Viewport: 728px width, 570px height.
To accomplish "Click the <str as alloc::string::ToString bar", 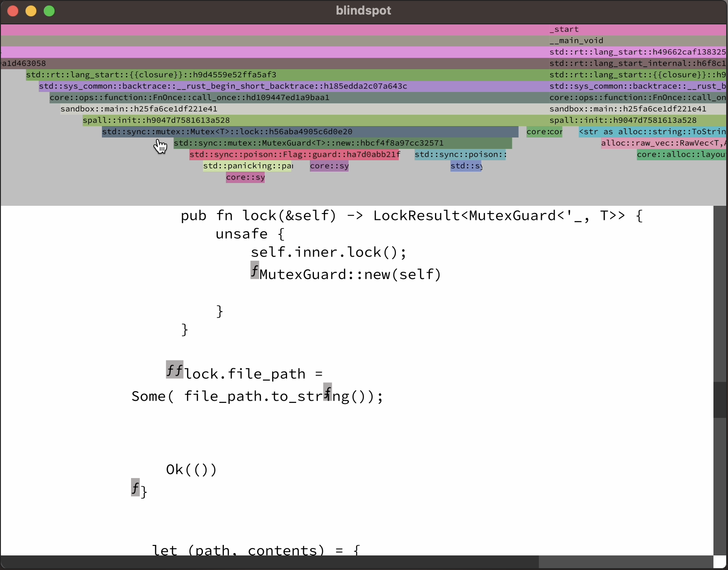I will [x=652, y=132].
